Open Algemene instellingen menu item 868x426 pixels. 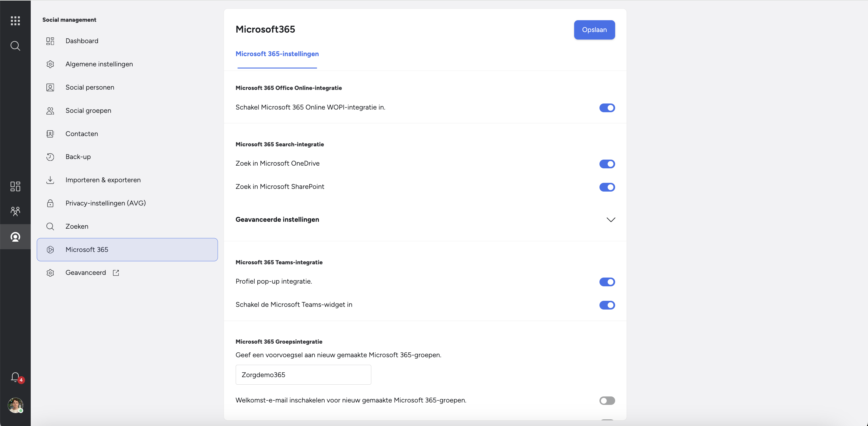click(127, 64)
